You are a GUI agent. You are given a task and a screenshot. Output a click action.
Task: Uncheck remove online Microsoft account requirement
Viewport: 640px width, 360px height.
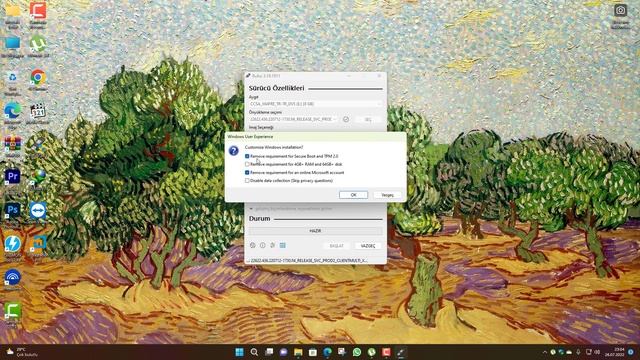pyautogui.click(x=247, y=173)
